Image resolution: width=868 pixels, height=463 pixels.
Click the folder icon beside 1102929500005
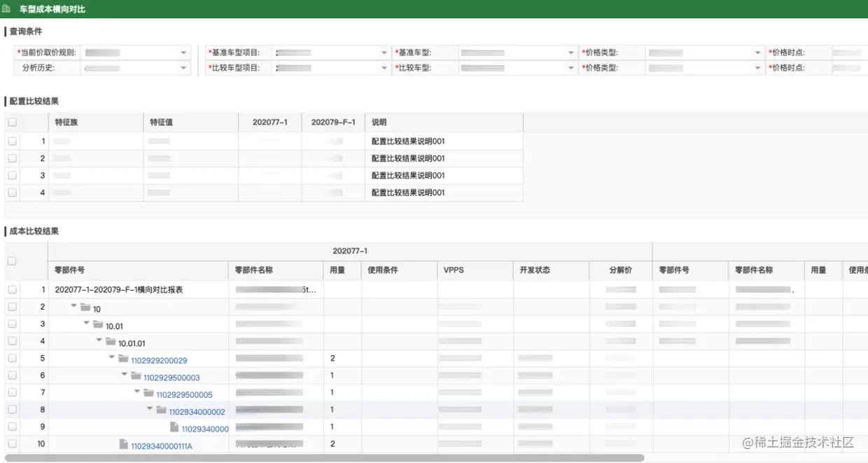[148, 393]
